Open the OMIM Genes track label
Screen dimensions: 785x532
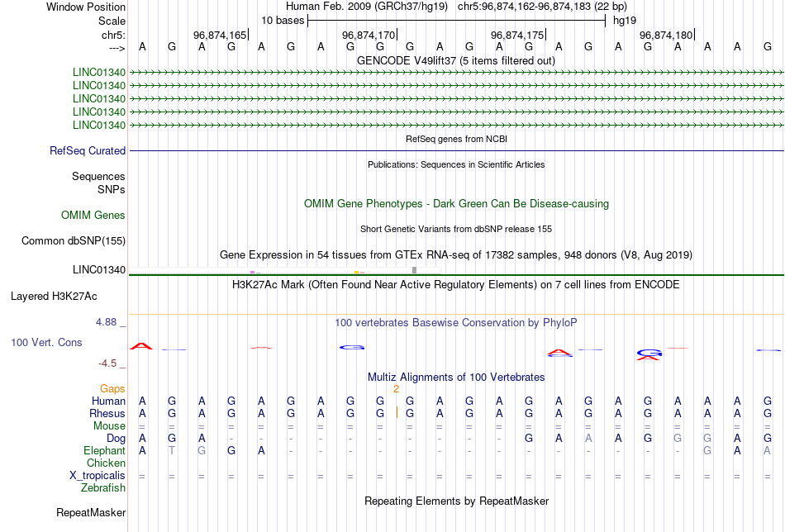(x=93, y=216)
